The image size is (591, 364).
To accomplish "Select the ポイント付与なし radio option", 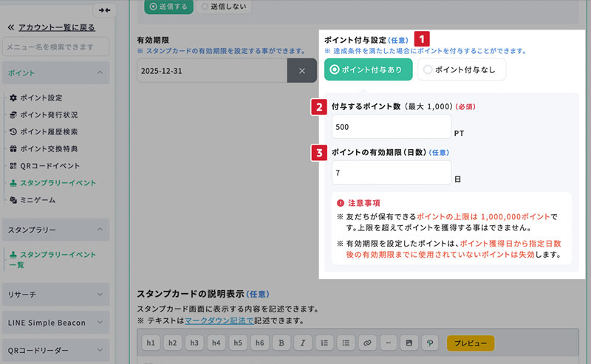I will tap(462, 69).
